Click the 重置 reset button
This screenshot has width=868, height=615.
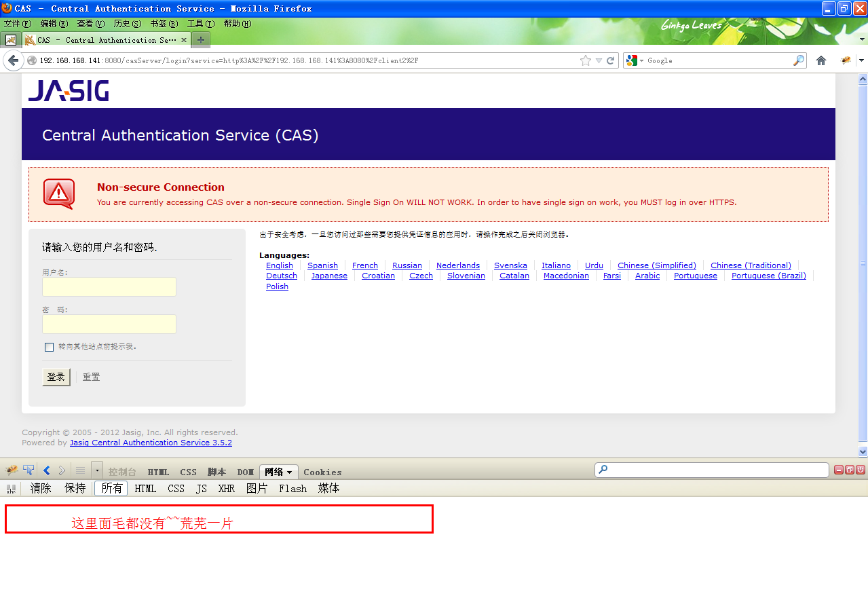click(x=92, y=377)
